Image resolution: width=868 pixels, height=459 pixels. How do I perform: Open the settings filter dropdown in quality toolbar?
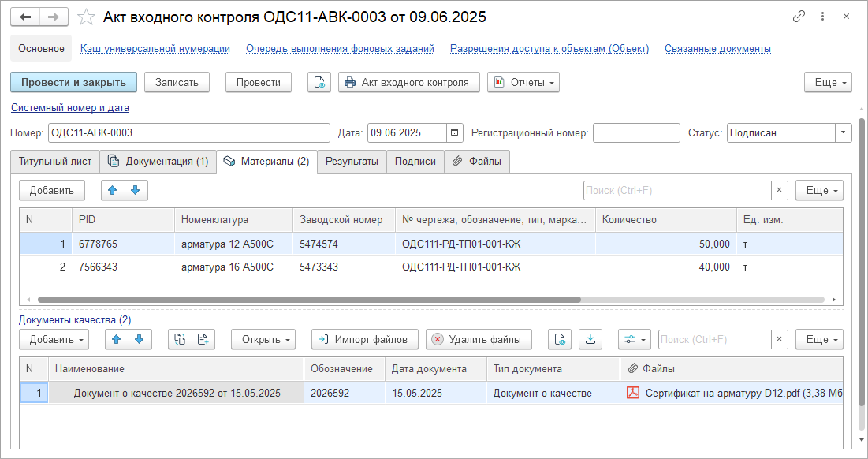pyautogui.click(x=634, y=339)
